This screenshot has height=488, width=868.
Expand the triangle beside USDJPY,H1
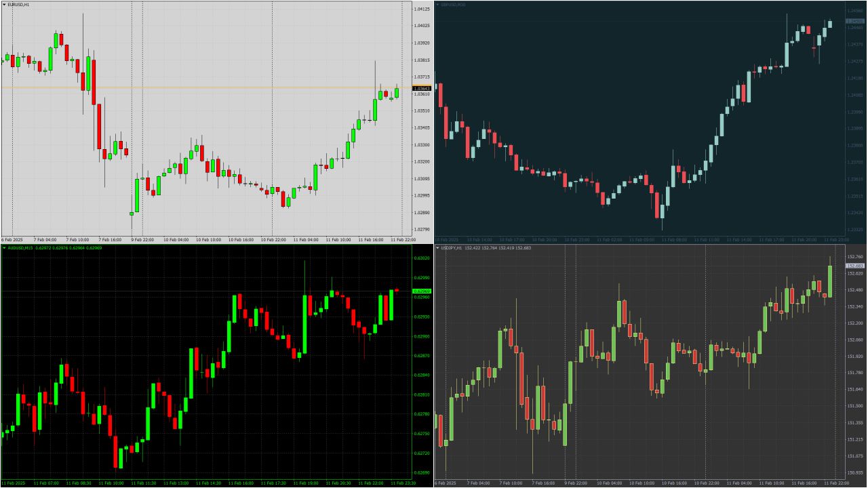coord(439,248)
